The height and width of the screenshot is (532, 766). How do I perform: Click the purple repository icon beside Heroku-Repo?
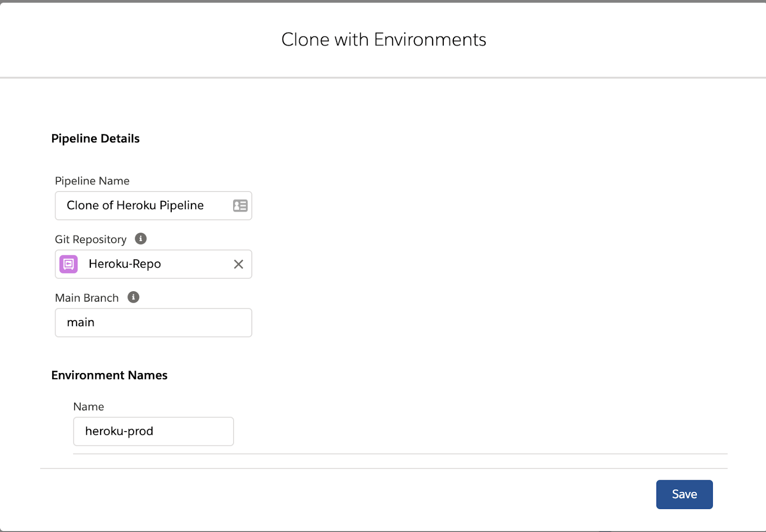point(68,264)
